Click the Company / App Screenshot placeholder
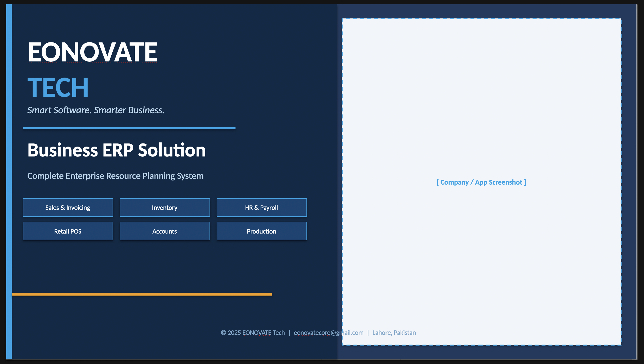The image size is (644, 364). point(481,182)
